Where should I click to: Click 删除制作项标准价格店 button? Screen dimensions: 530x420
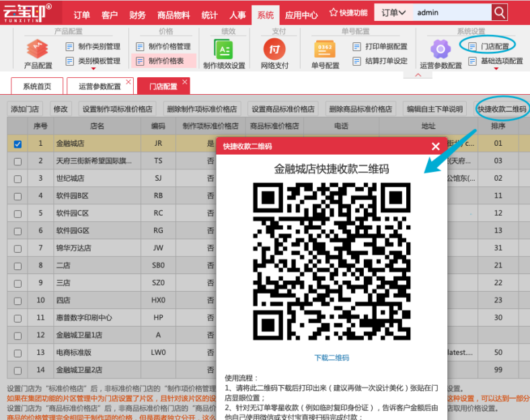click(x=202, y=109)
